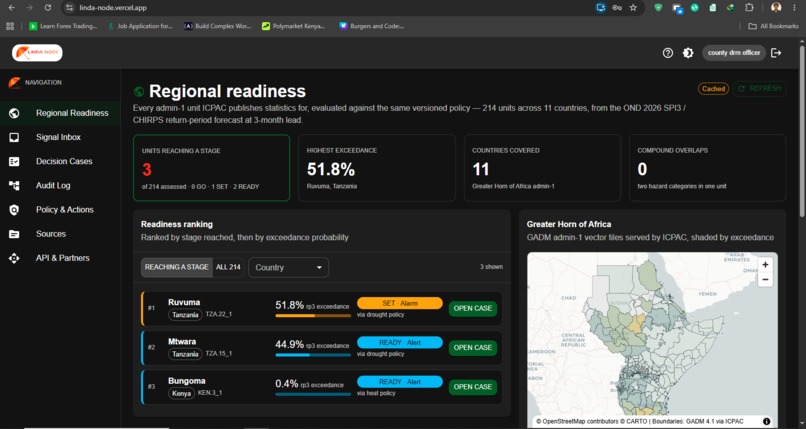Click the API & Partners hub icon
The image size is (806, 429).
click(x=14, y=258)
